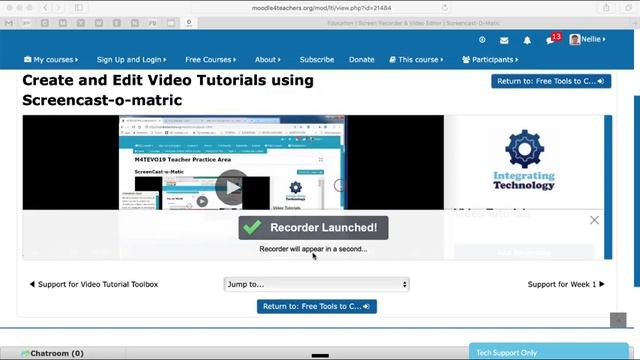Expand the About menu
This screenshot has width=640, height=360.
tap(268, 60)
